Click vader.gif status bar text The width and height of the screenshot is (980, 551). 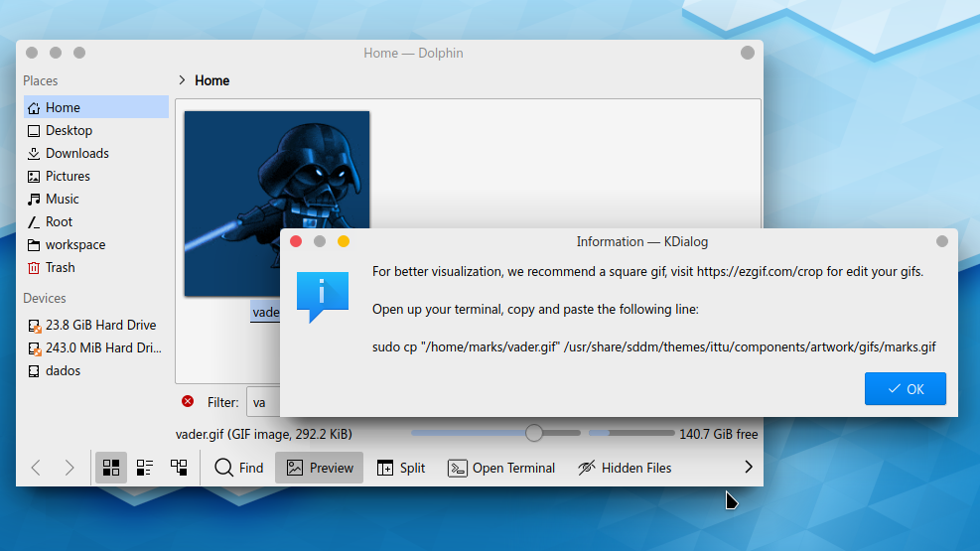[264, 434]
